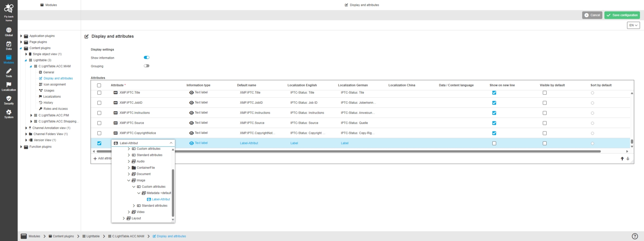Screen dimensions: 644x241
Task: Open the System gear icon
Action: (x=9, y=112)
